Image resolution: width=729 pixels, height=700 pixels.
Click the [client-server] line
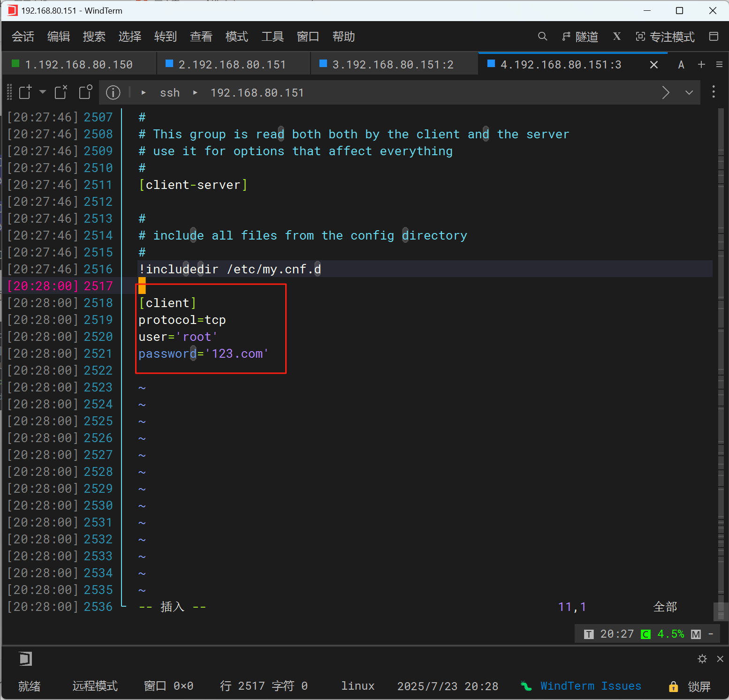(x=193, y=185)
